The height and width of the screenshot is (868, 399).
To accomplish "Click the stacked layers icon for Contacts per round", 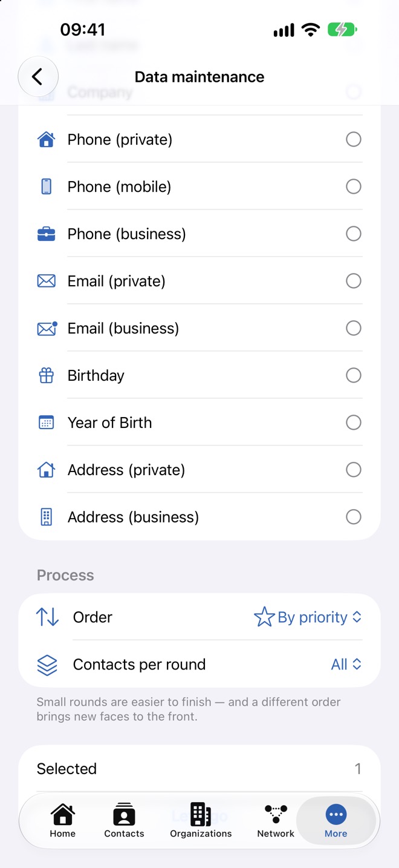I will coord(47,665).
